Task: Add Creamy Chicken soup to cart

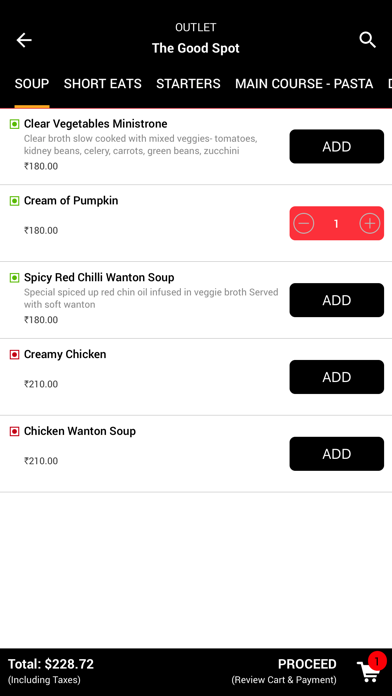Action: (337, 377)
